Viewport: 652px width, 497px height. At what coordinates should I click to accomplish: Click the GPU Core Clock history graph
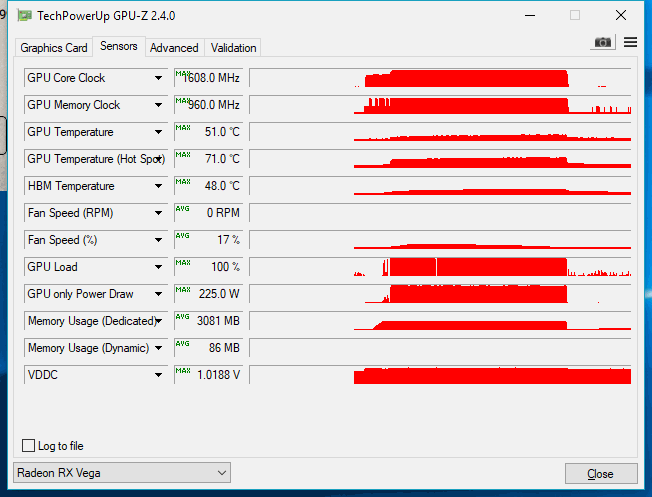440,78
